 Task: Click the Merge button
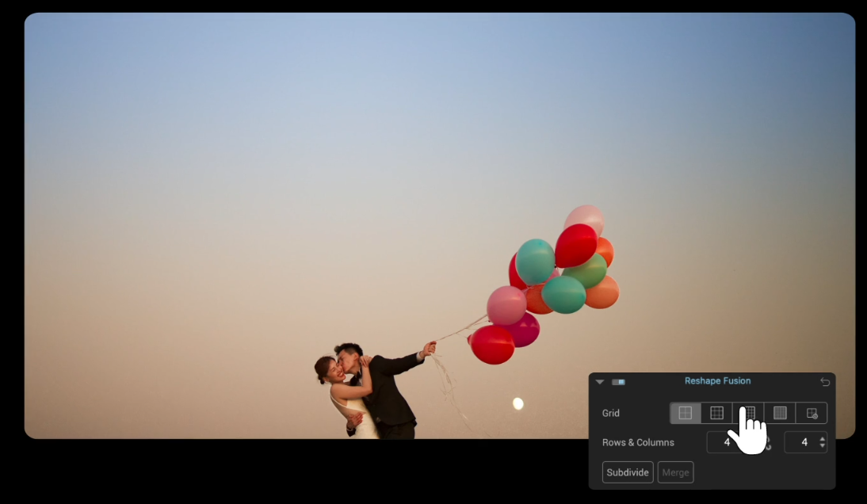(x=675, y=472)
